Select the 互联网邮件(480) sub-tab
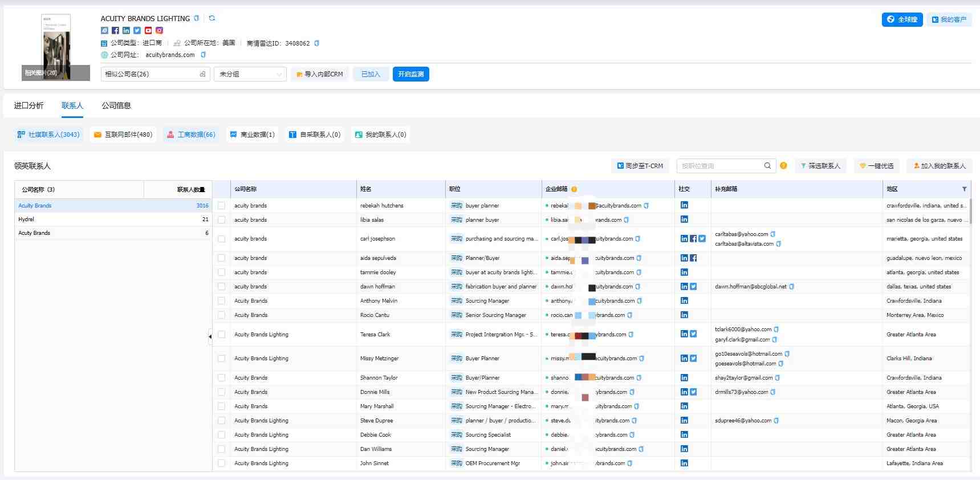 coord(123,135)
